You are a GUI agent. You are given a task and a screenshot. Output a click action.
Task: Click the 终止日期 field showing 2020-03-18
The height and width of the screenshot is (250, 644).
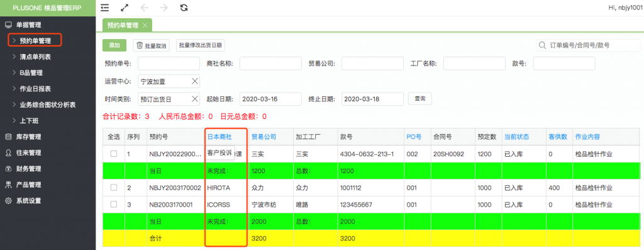coord(372,99)
